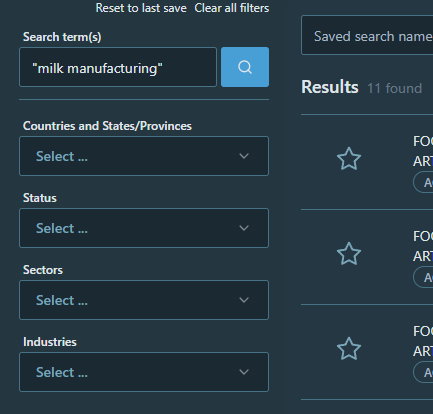This screenshot has height=414, width=433.
Task: Click the first result's status tag
Action: [423, 182]
